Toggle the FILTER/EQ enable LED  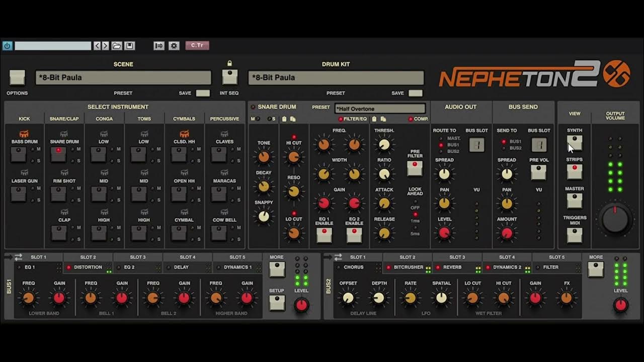click(x=341, y=119)
